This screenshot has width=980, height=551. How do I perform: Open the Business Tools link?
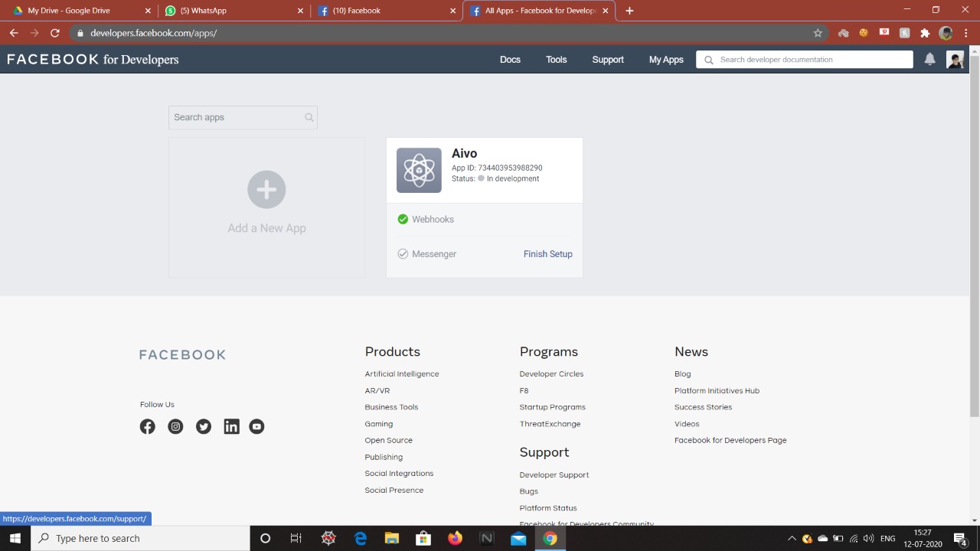pyautogui.click(x=391, y=407)
